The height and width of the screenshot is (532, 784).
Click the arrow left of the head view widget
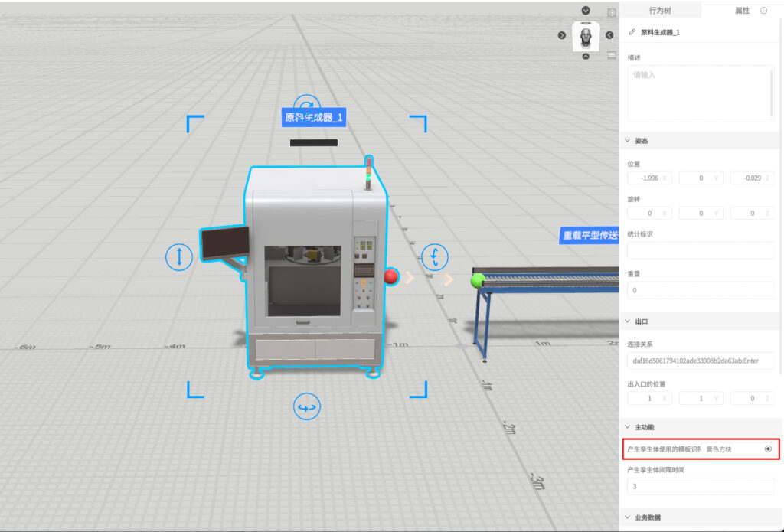coord(561,35)
